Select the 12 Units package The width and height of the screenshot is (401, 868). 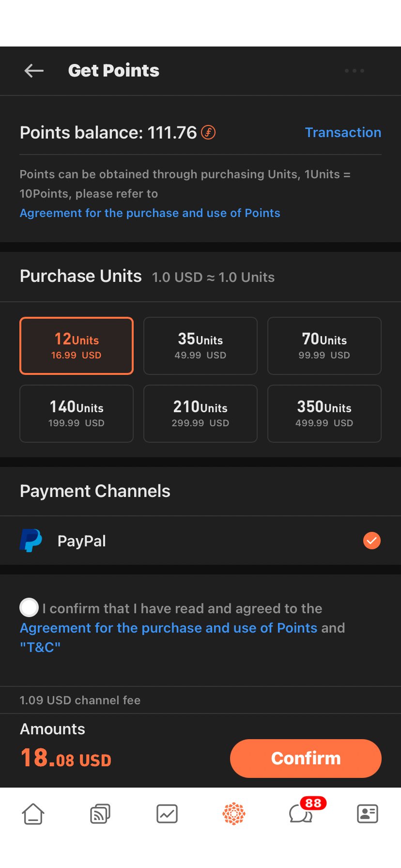77,346
